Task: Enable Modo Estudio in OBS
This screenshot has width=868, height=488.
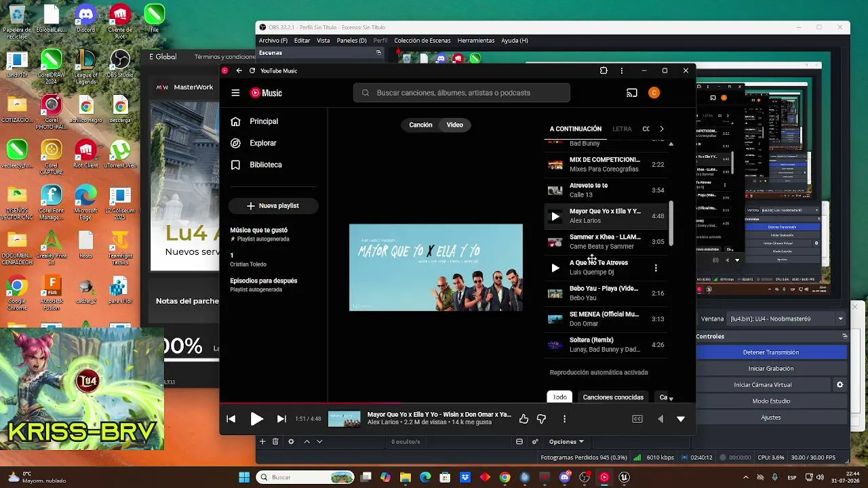Action: (x=771, y=401)
